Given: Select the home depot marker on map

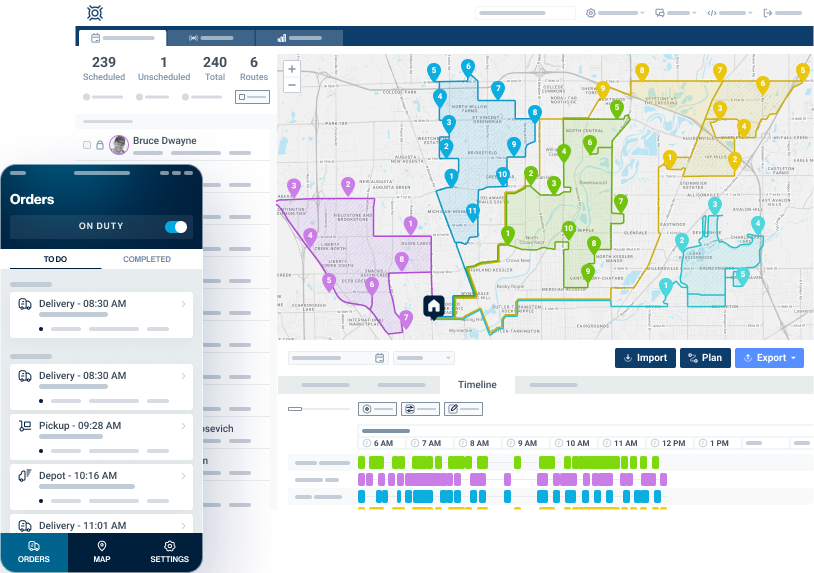Looking at the screenshot, I should (x=433, y=307).
